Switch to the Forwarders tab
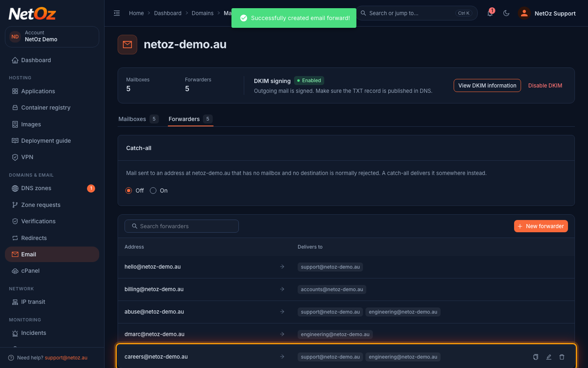 coord(190,119)
